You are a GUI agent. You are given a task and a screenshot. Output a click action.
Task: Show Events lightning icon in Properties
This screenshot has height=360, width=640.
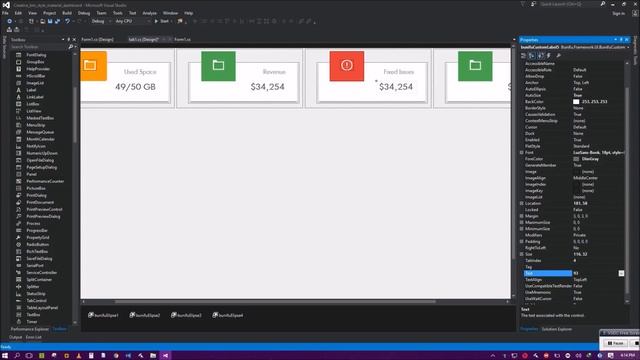click(x=549, y=56)
